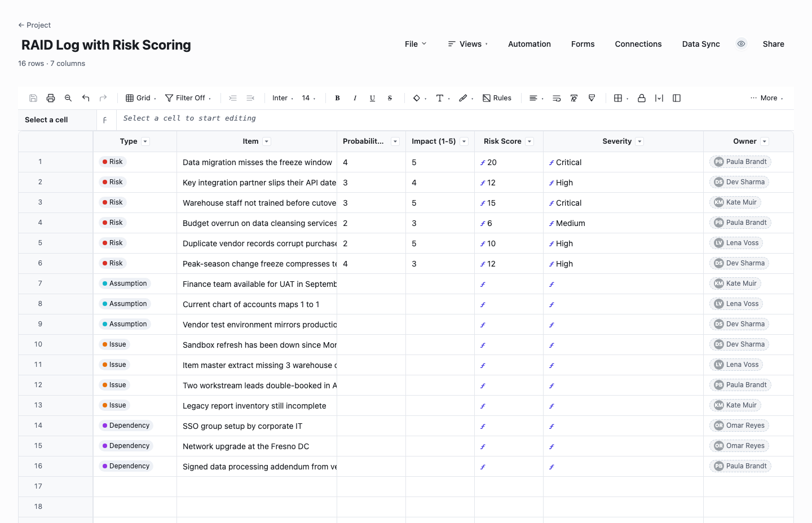Click the Assumption tag in row 7
The width and height of the screenshot is (812, 523).
pyautogui.click(x=125, y=283)
